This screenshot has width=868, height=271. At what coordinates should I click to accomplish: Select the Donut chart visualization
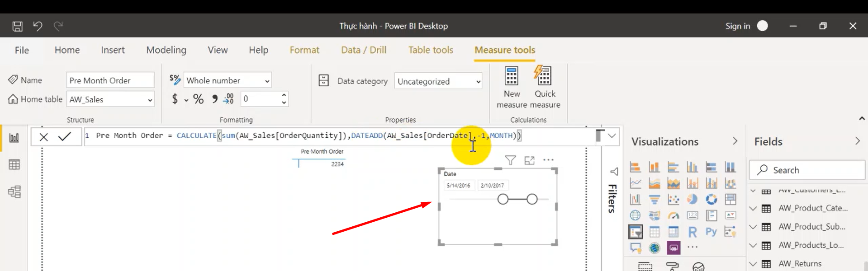711,199
